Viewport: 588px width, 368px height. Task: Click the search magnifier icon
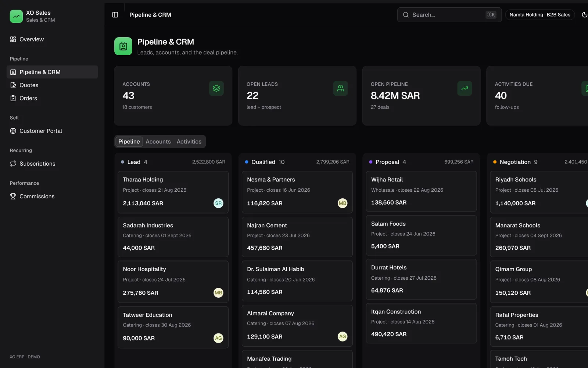[406, 15]
